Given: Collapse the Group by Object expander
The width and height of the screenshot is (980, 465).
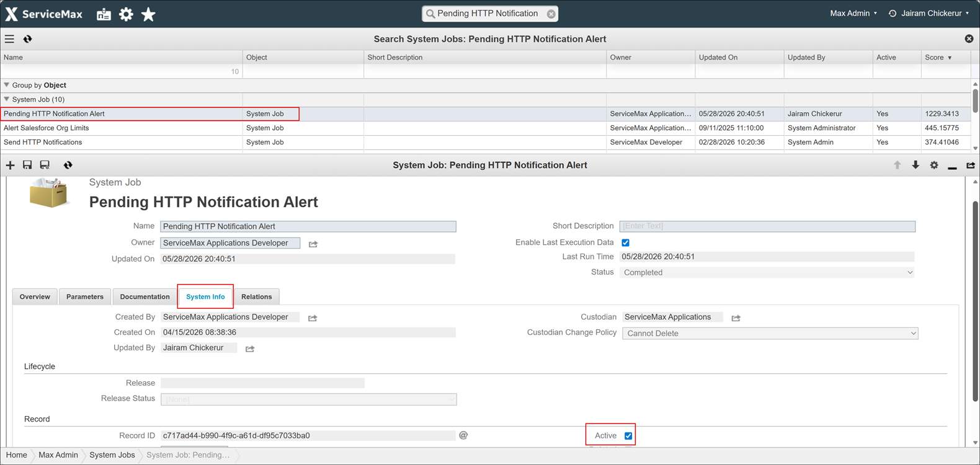Looking at the screenshot, I should point(7,85).
